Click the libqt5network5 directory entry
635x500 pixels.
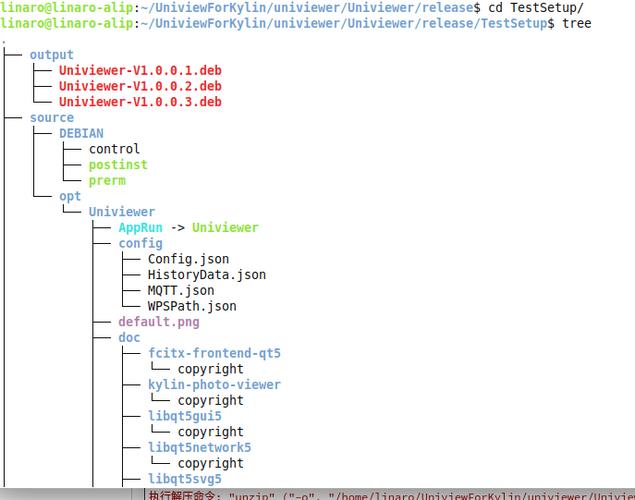point(199,447)
